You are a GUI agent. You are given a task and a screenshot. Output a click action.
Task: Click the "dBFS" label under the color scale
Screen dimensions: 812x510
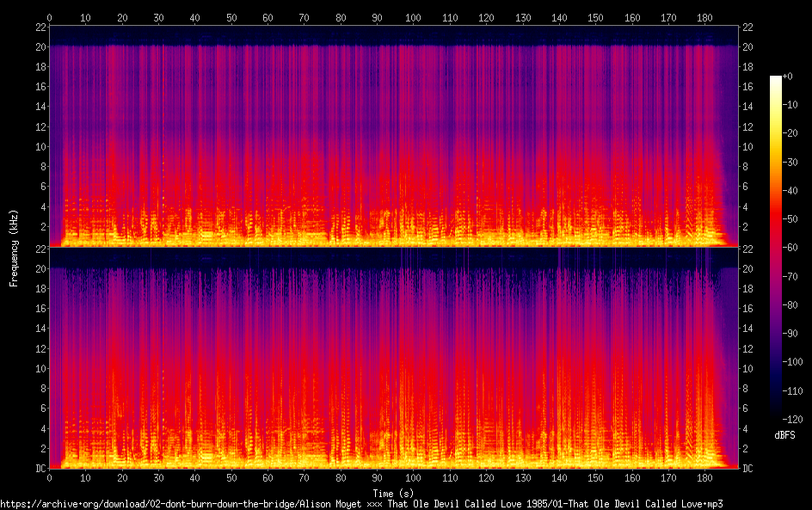coord(784,436)
